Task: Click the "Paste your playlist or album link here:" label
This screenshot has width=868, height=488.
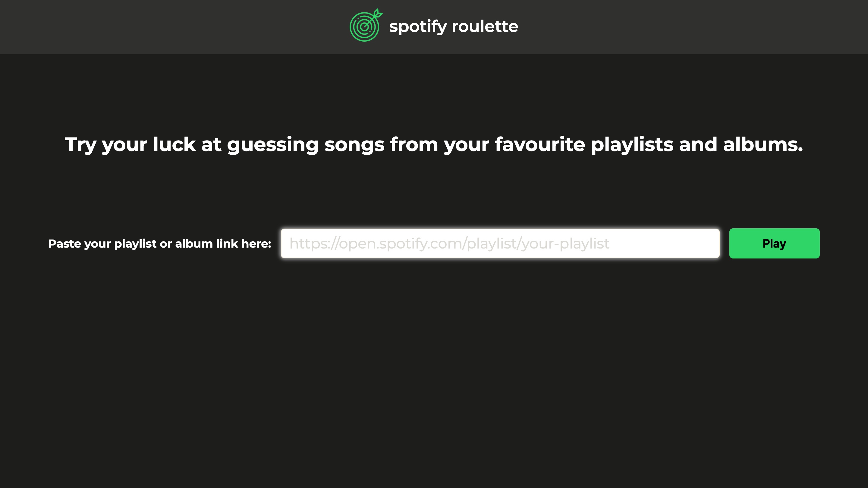Action: click(160, 243)
